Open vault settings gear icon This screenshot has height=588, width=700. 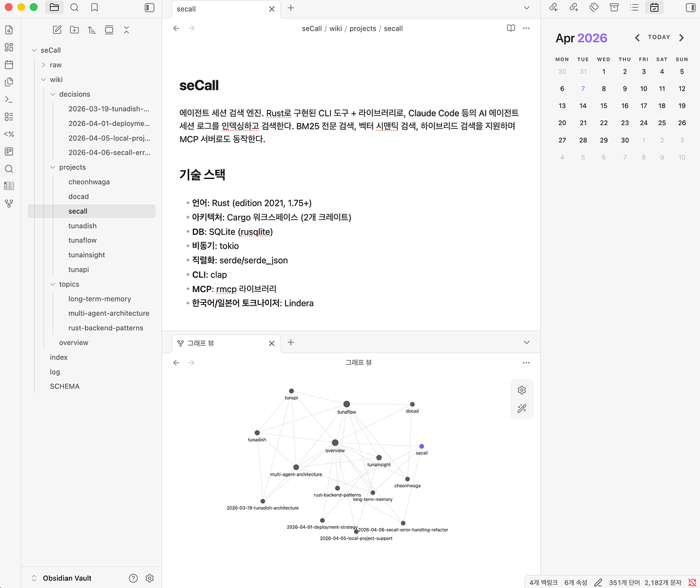coord(150,578)
